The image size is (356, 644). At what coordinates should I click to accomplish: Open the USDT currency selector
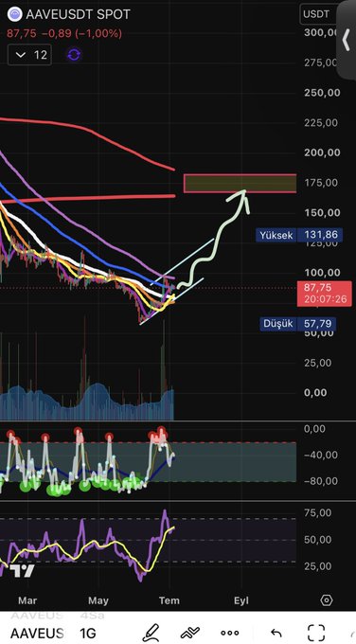tap(319, 14)
